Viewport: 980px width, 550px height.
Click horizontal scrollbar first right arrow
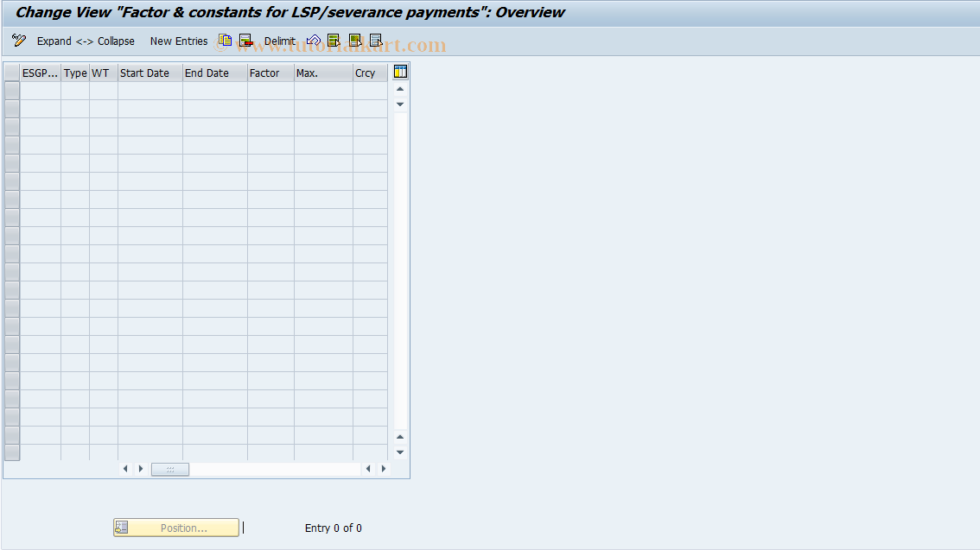coord(141,469)
